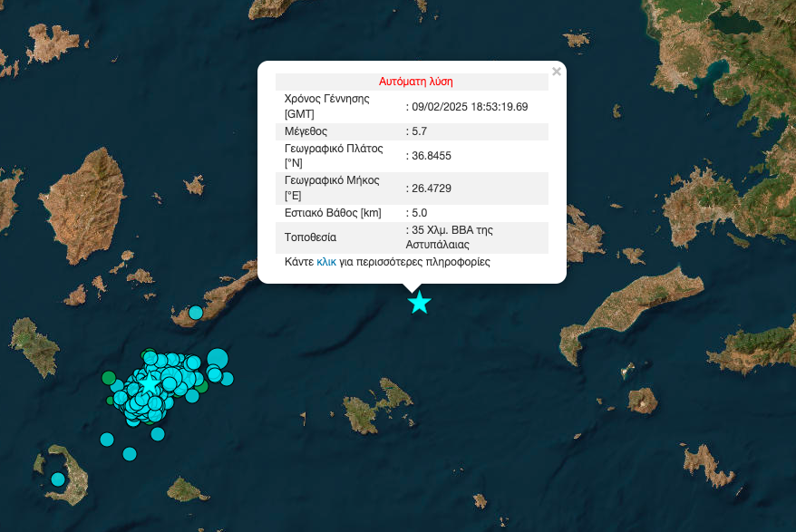Click the 'Μέγεθος' label

click(x=306, y=131)
